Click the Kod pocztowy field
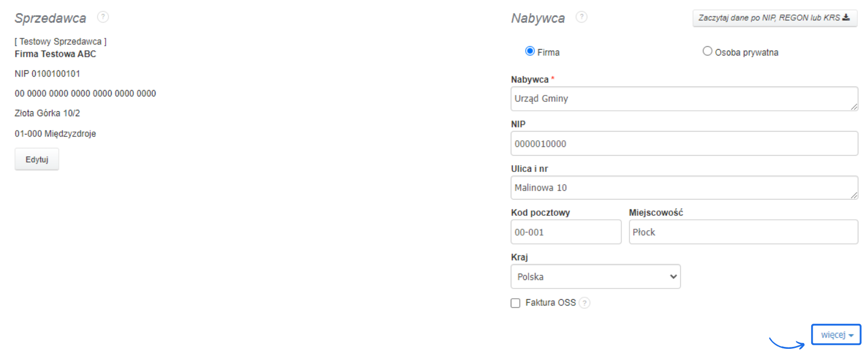Viewport: 868px width, 358px height. pos(566,232)
